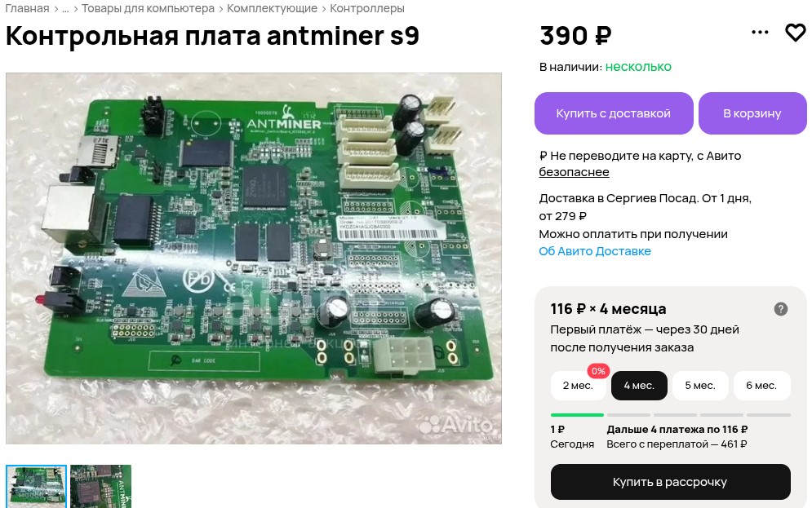Select second close-up photo thumbnail
Screen dimensions: 812x508
100,486
